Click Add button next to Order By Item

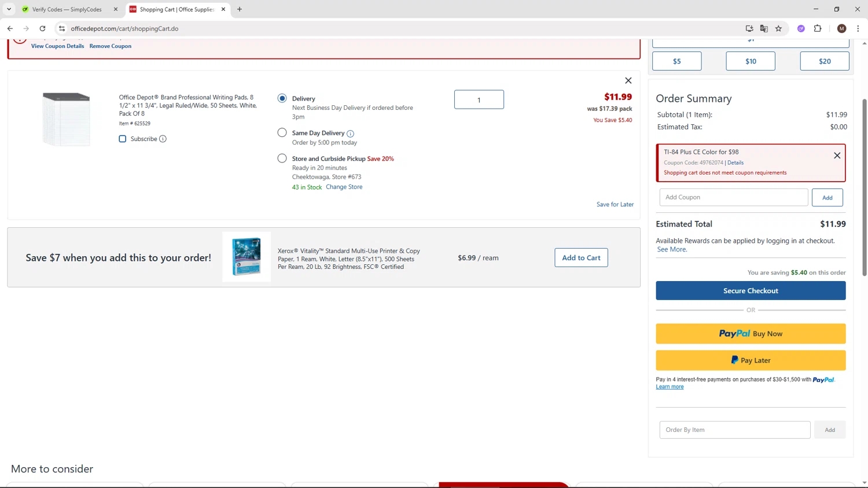[830, 430]
